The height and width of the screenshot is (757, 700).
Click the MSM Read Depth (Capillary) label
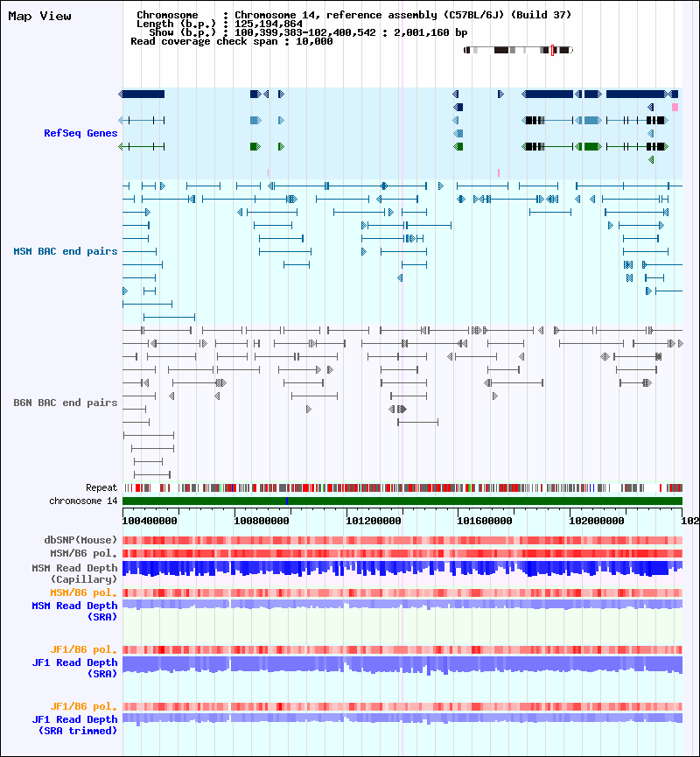coord(75,573)
